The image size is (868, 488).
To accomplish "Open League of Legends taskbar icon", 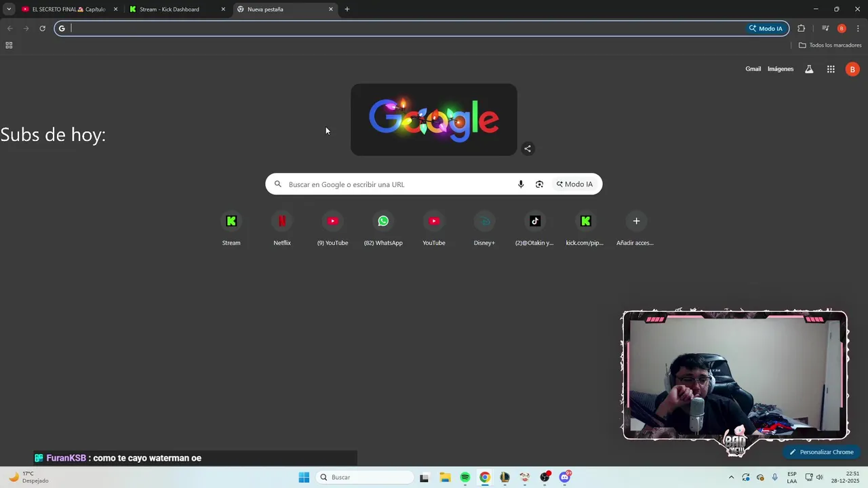I will [505, 477].
